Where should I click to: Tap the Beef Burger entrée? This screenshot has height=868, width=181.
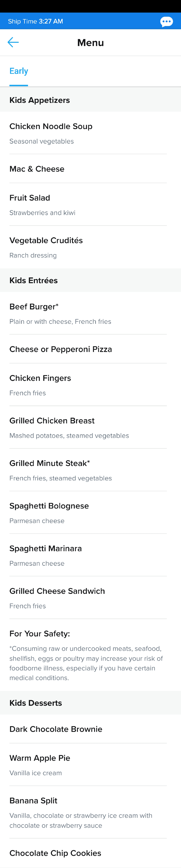90,313
